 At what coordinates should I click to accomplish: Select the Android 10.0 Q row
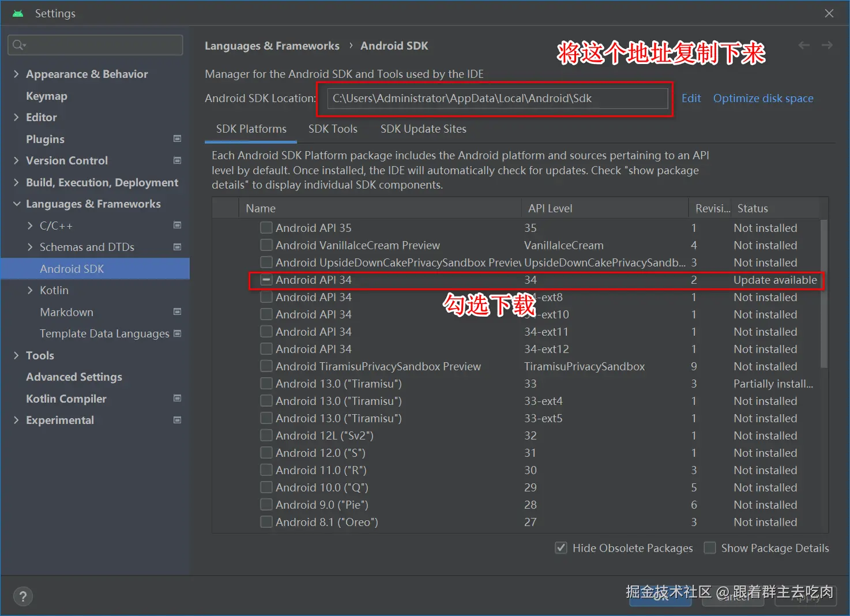point(516,487)
